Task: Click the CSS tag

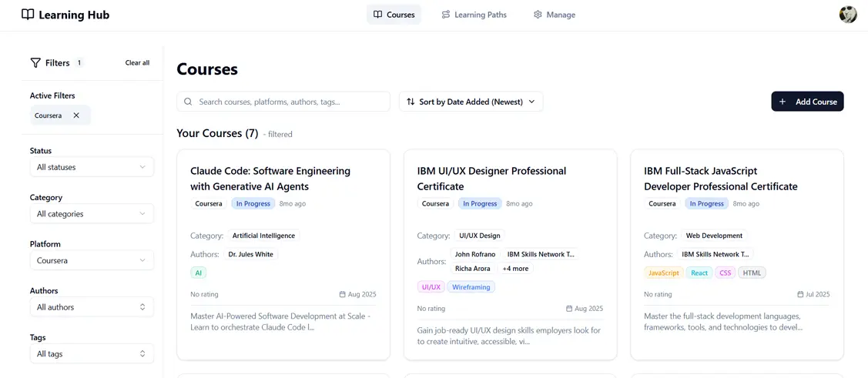Action: (x=726, y=273)
